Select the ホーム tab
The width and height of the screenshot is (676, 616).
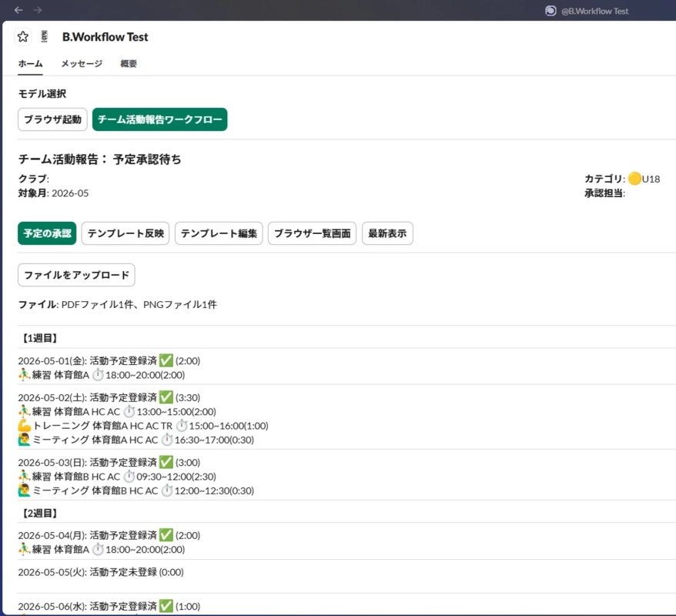click(30, 65)
